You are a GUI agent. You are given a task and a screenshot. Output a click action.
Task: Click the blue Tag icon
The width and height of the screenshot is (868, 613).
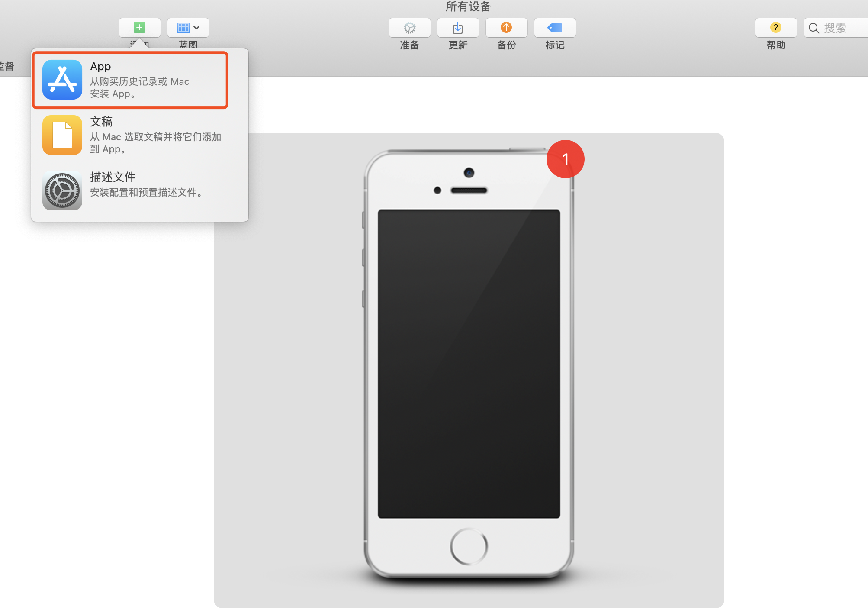[555, 28]
